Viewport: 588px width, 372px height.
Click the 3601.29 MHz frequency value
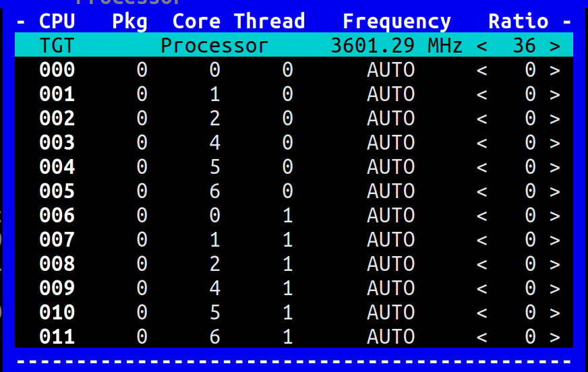[396, 46]
